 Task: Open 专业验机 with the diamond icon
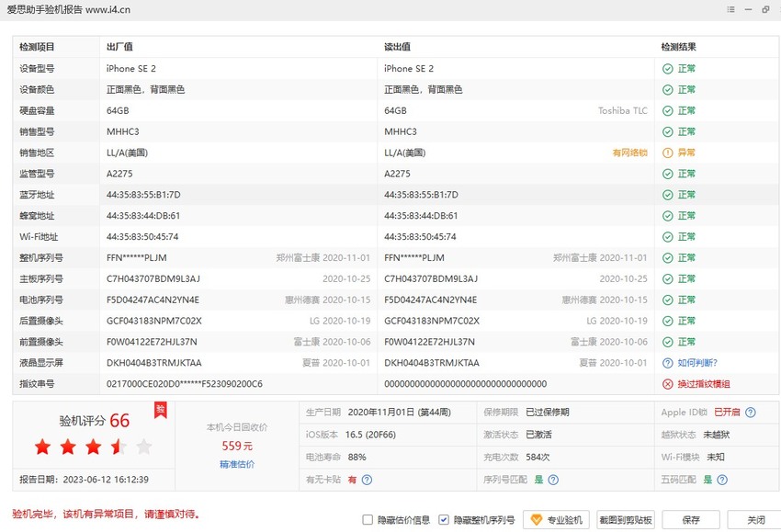pos(557,519)
